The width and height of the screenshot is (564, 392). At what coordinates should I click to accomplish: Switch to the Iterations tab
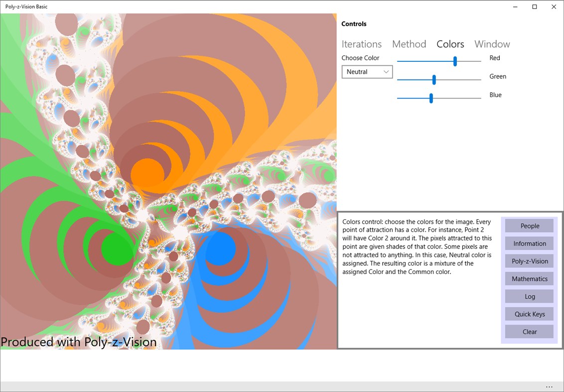(x=362, y=44)
